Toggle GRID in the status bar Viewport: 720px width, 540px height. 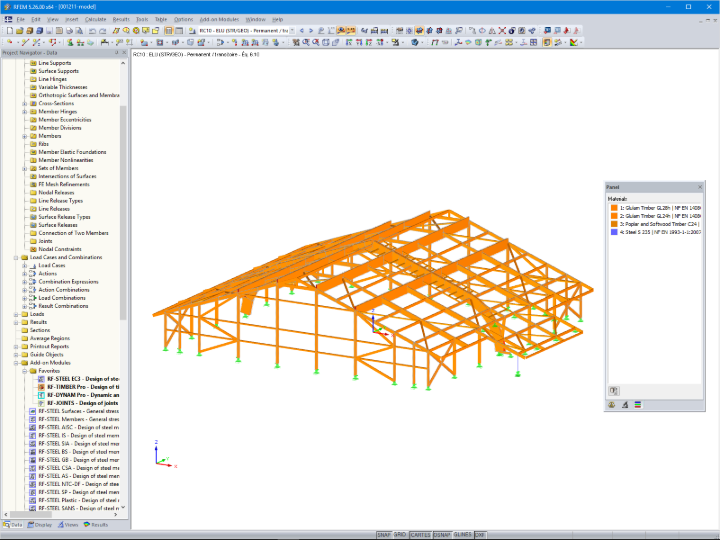pyautogui.click(x=400, y=535)
